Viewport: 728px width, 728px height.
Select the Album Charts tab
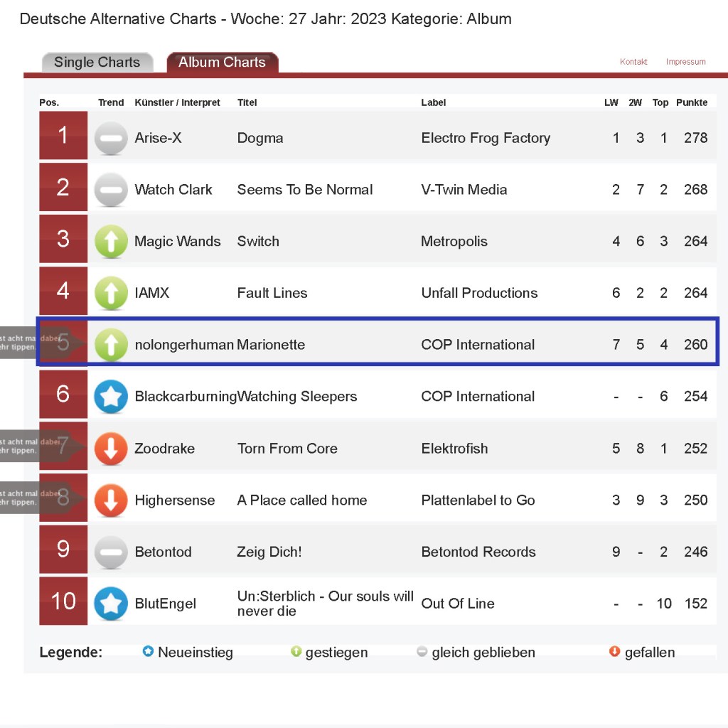pos(222,63)
